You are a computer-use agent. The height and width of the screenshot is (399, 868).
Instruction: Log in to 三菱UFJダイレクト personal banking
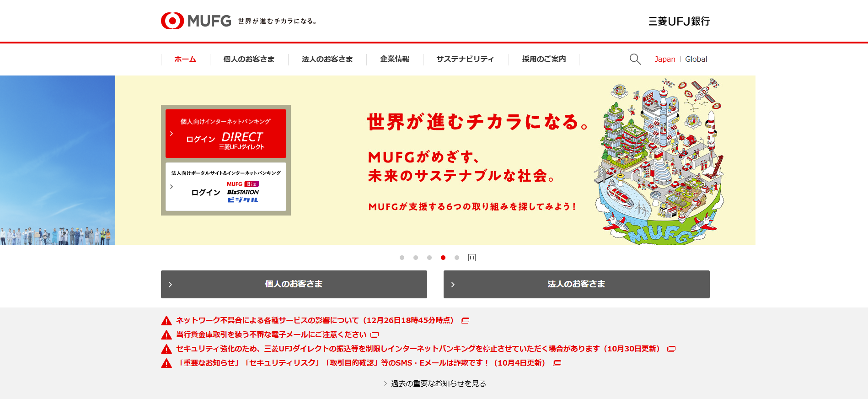pyautogui.click(x=226, y=134)
